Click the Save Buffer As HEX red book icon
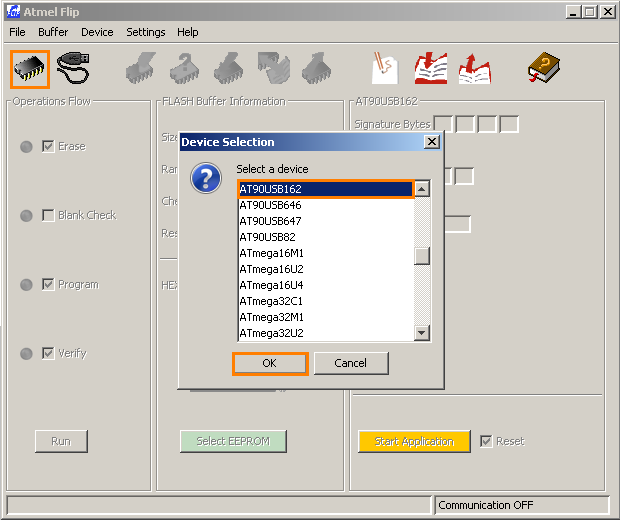620x520 pixels. click(475, 69)
